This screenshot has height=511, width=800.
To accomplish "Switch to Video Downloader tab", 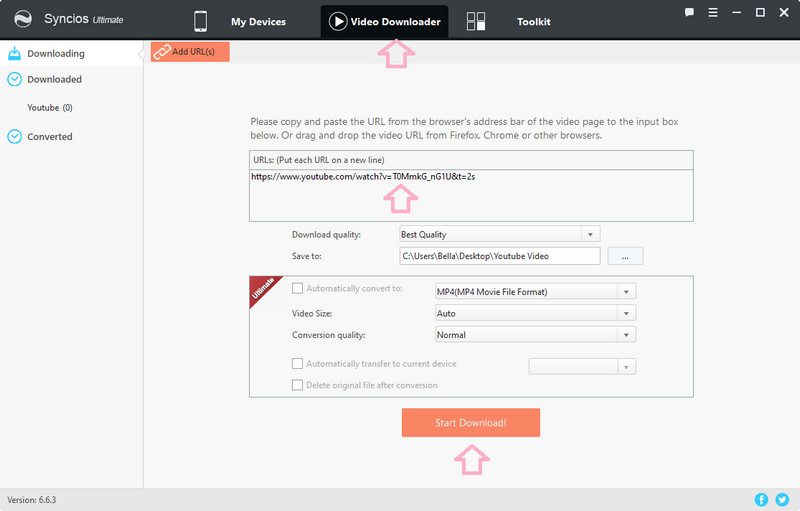I will pos(385,21).
